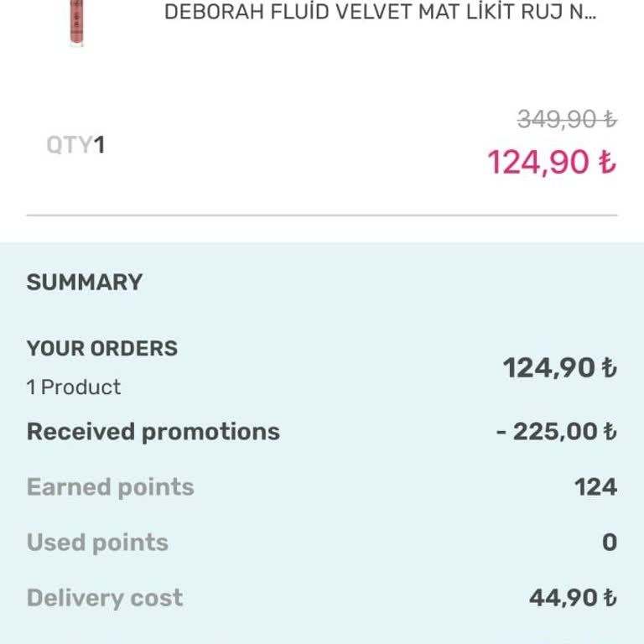Select the YOUR ORDERS label
Screen dimensions: 644x644
click(x=102, y=348)
